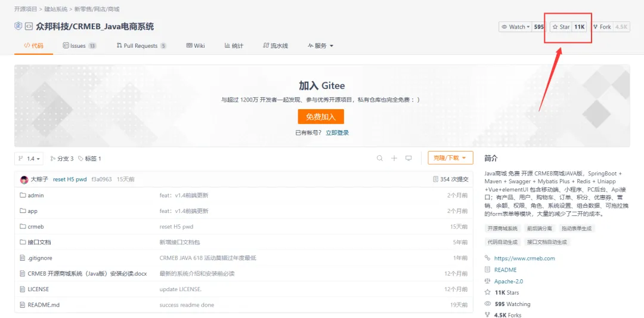This screenshot has height=318, width=644.
Task: Click the 立即登录 link
Action: pyautogui.click(x=337, y=132)
